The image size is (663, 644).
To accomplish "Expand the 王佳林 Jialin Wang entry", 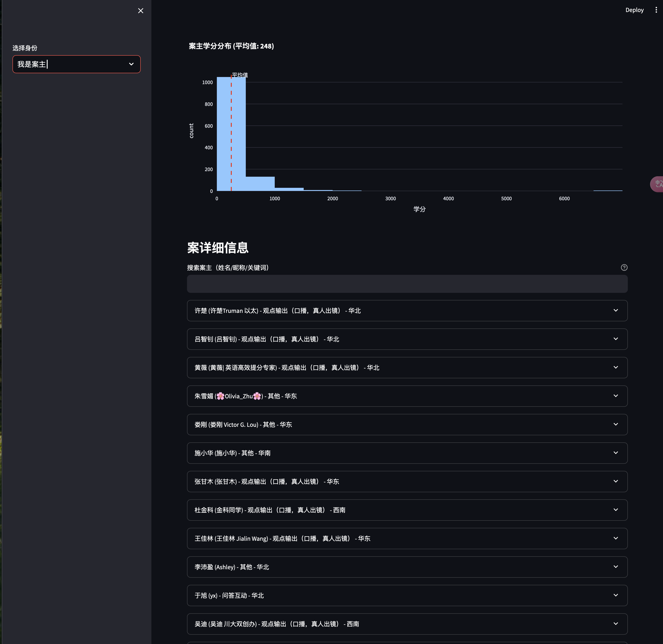I will click(x=407, y=539).
